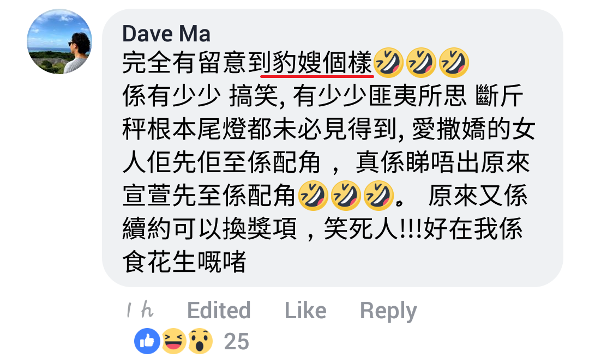Image resolution: width=589 pixels, height=364 pixels.
Task: Open Dave Ma's profile picture
Action: click(59, 41)
